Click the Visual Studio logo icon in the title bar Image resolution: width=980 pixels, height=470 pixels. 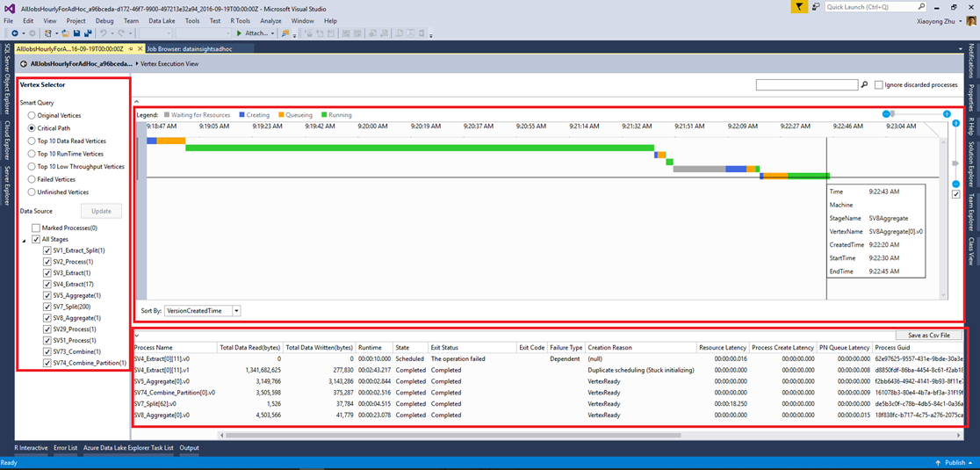[x=8, y=8]
